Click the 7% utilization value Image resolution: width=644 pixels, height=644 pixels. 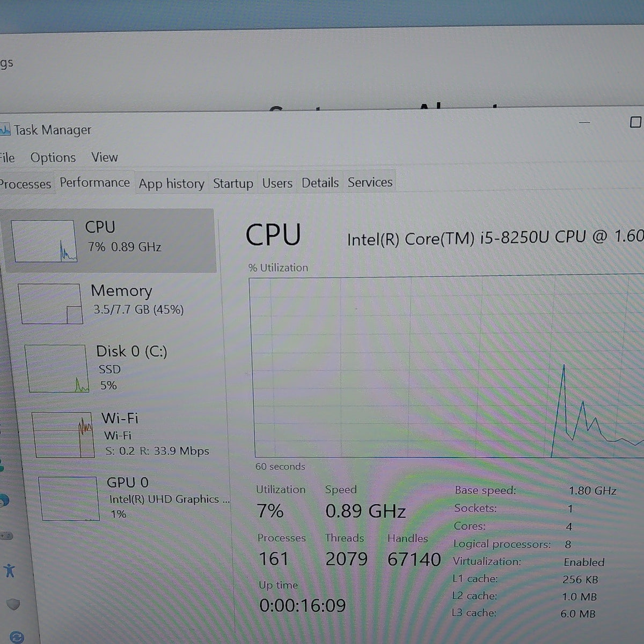tap(270, 511)
